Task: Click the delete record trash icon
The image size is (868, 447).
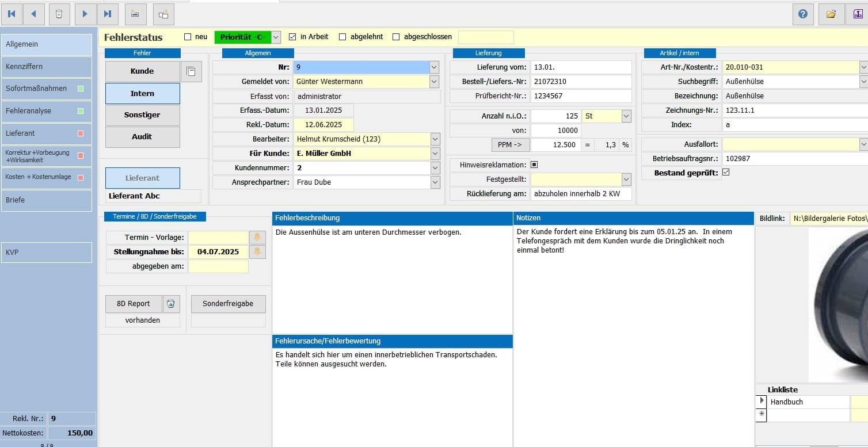Action: click(59, 14)
